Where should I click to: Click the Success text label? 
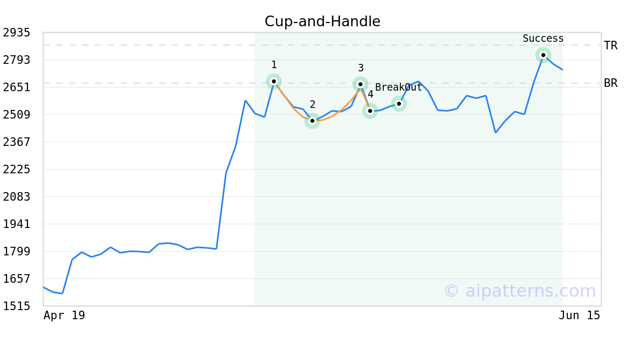543,39
